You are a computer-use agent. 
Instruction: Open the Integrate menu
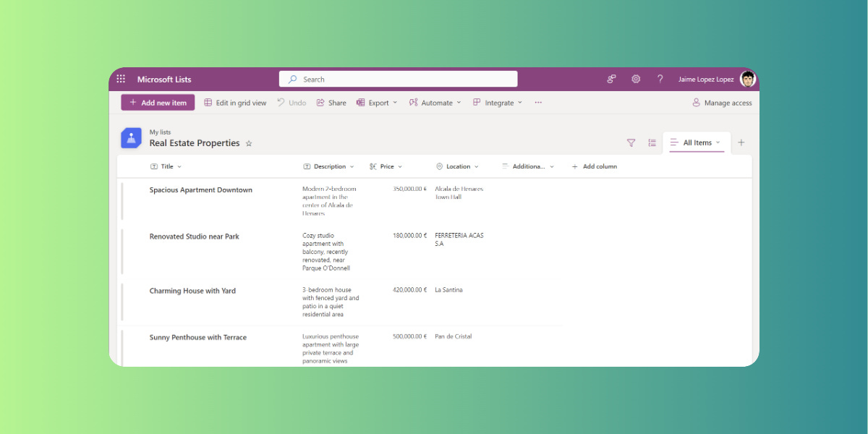coord(498,102)
